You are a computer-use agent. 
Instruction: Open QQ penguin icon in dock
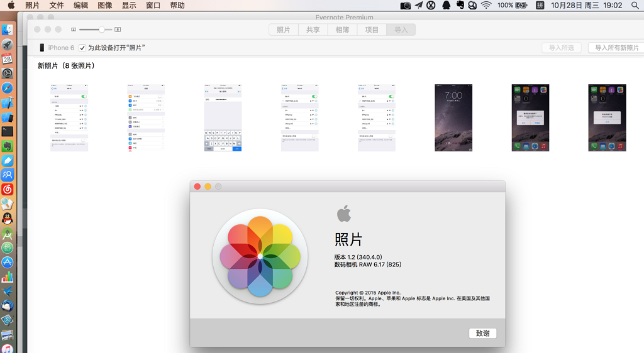point(8,219)
